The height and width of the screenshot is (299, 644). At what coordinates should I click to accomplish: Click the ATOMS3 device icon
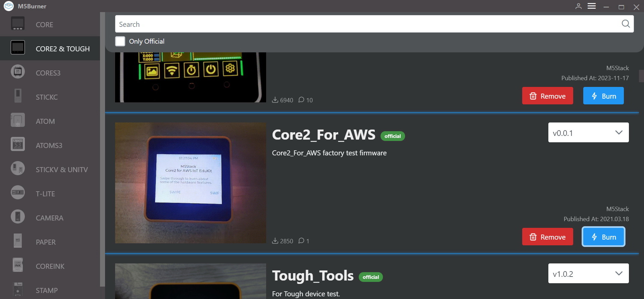[x=18, y=145]
